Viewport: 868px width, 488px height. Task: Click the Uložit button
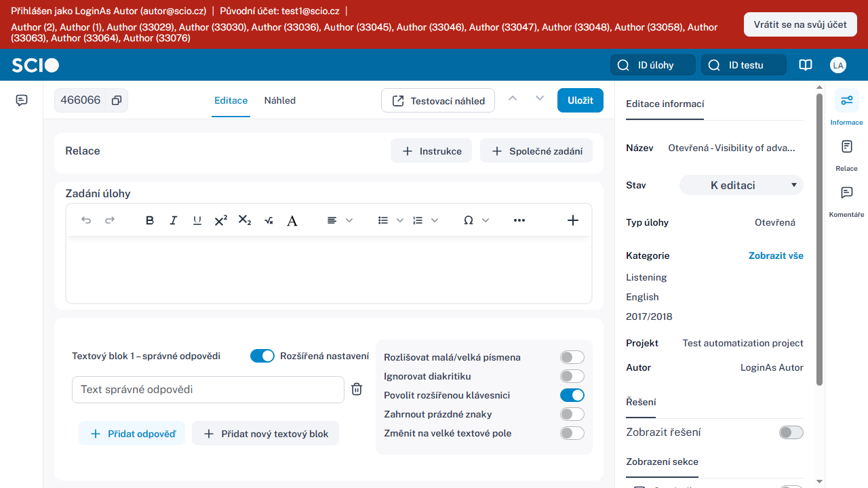[580, 100]
